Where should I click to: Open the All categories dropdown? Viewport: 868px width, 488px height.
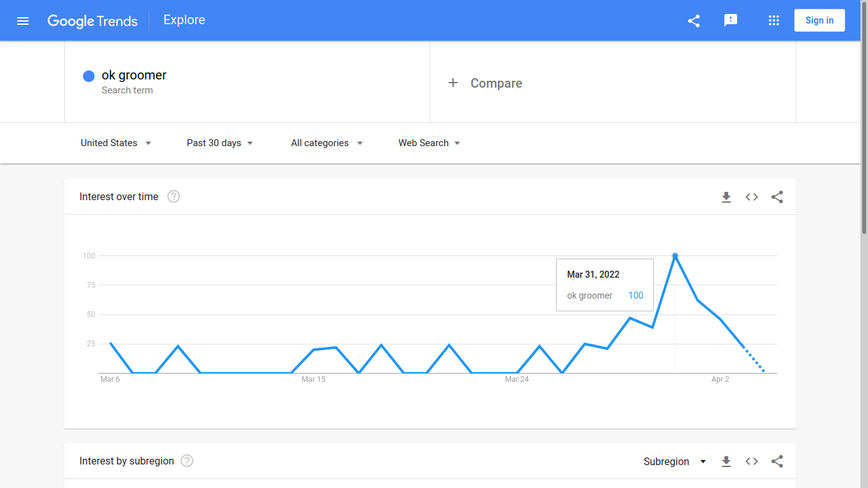[x=327, y=143]
